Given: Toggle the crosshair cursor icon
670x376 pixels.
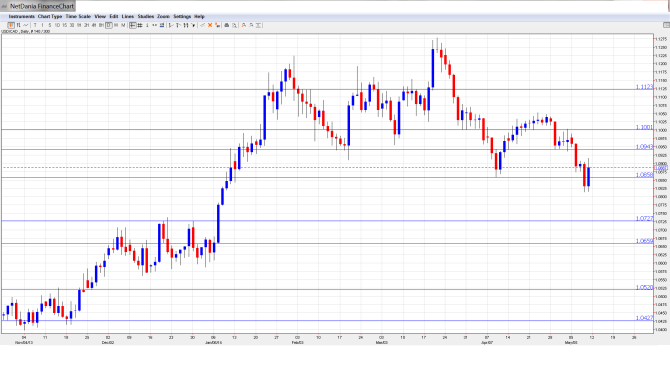Looking at the screenshot, I should tap(132, 25).
